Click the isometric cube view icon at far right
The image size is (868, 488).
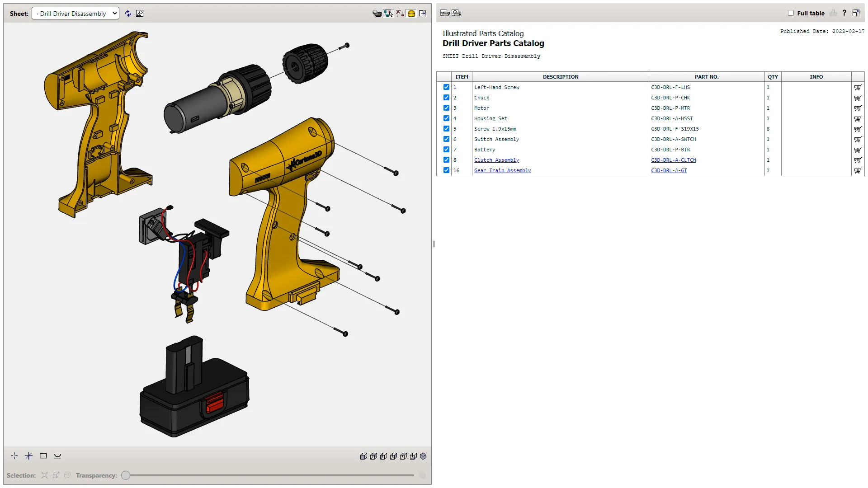tap(423, 456)
